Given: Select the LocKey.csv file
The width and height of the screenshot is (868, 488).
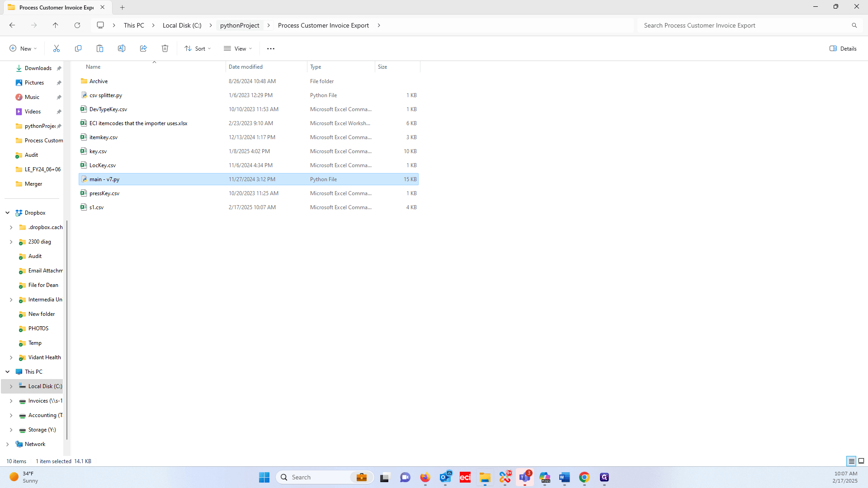Looking at the screenshot, I should click(x=249, y=165).
